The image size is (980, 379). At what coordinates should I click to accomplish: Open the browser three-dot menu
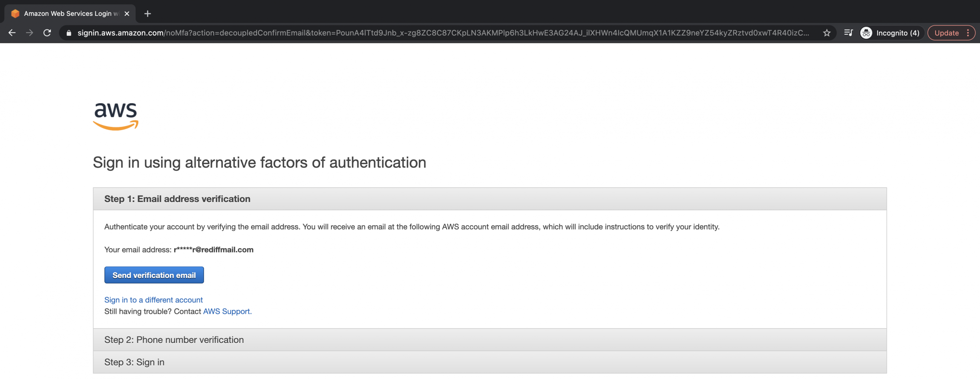coord(969,33)
